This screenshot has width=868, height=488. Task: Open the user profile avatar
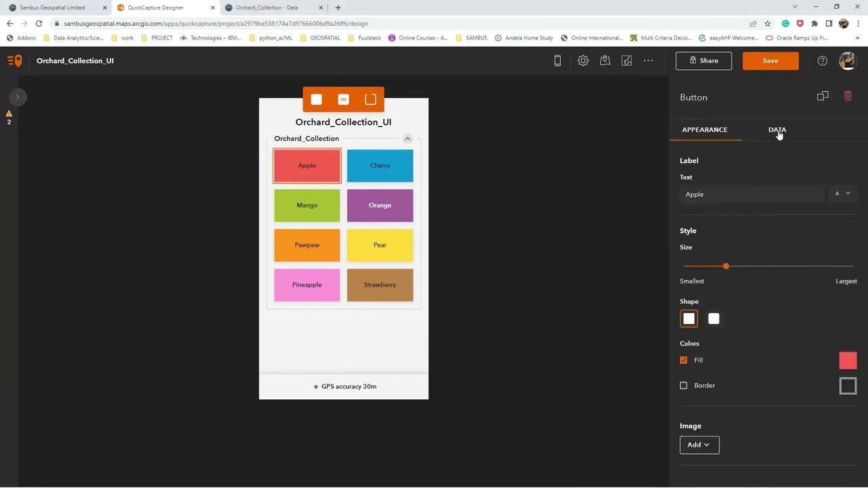pyautogui.click(x=848, y=60)
